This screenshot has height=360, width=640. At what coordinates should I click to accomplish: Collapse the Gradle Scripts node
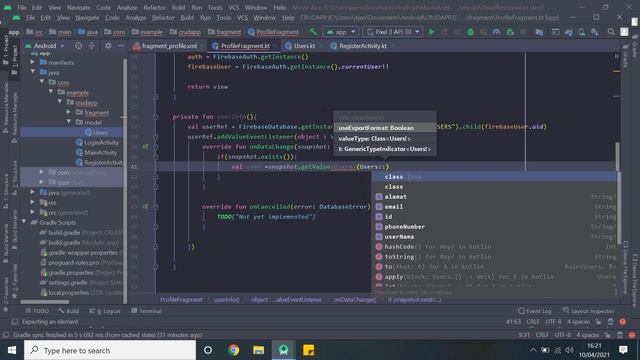click(24, 222)
